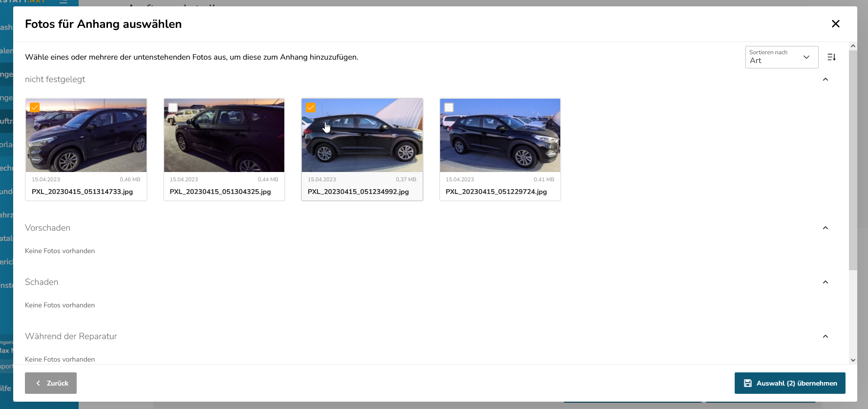Click the 'Während der Reparatur' heading
The width and height of the screenshot is (868, 409).
(x=71, y=336)
